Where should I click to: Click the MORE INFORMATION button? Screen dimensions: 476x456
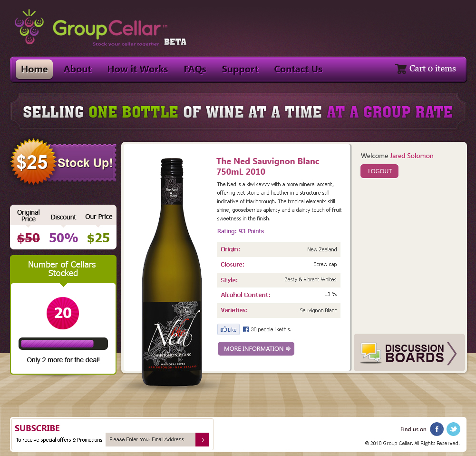[x=256, y=348]
